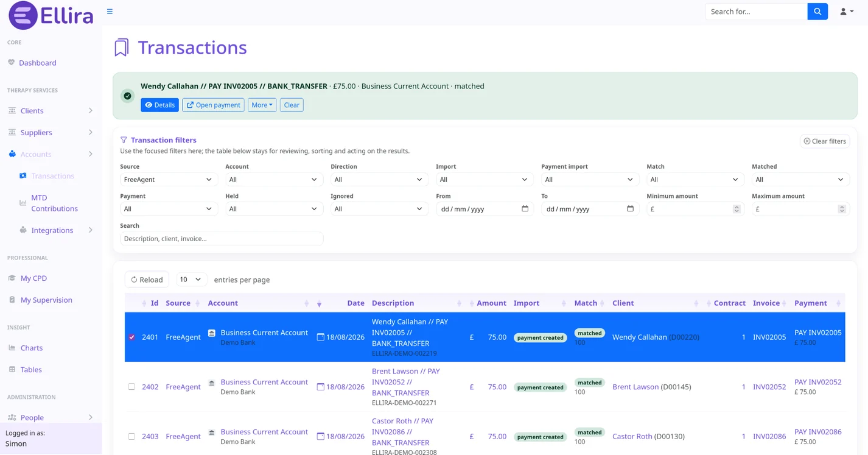The height and width of the screenshot is (455, 868).
Task: Click the Integrations sidebar icon
Action: [x=23, y=230]
